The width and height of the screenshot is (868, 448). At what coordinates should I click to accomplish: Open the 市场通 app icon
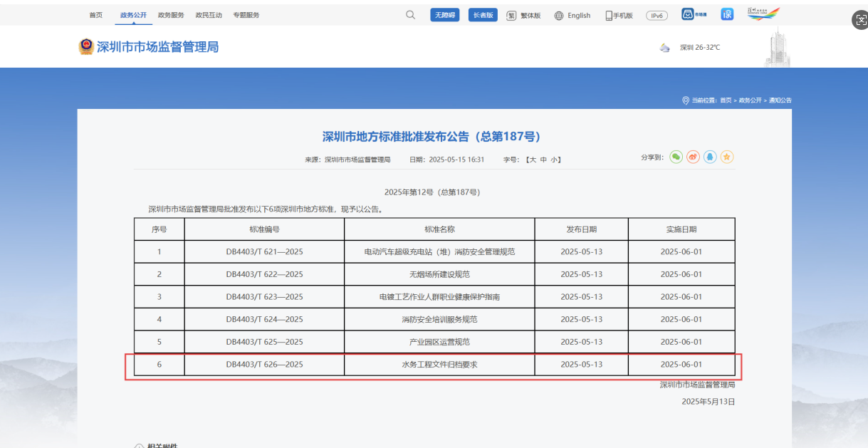point(689,14)
